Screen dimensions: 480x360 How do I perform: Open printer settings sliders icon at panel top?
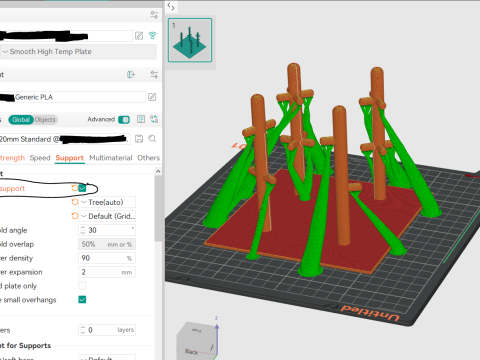coord(154,15)
